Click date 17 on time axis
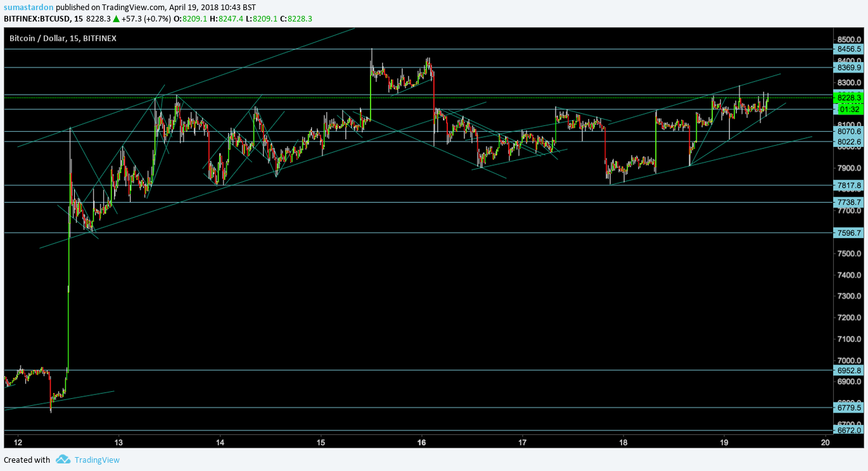This screenshot has height=471, width=868. [523, 442]
